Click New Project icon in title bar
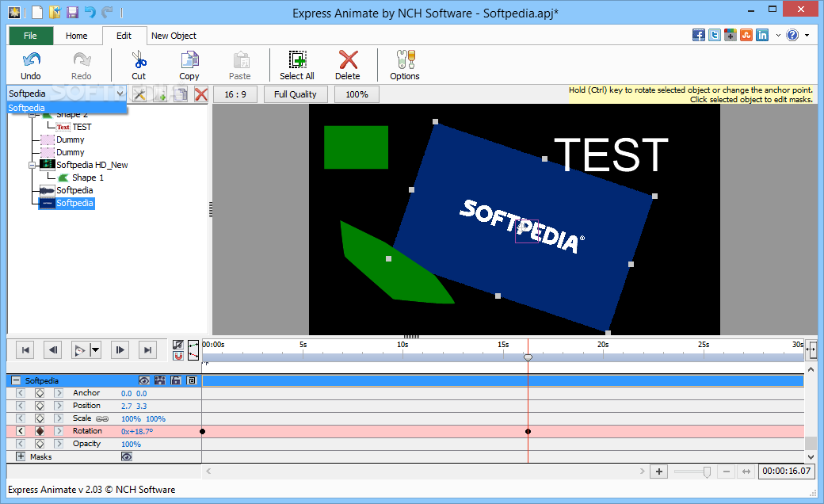 [36, 12]
